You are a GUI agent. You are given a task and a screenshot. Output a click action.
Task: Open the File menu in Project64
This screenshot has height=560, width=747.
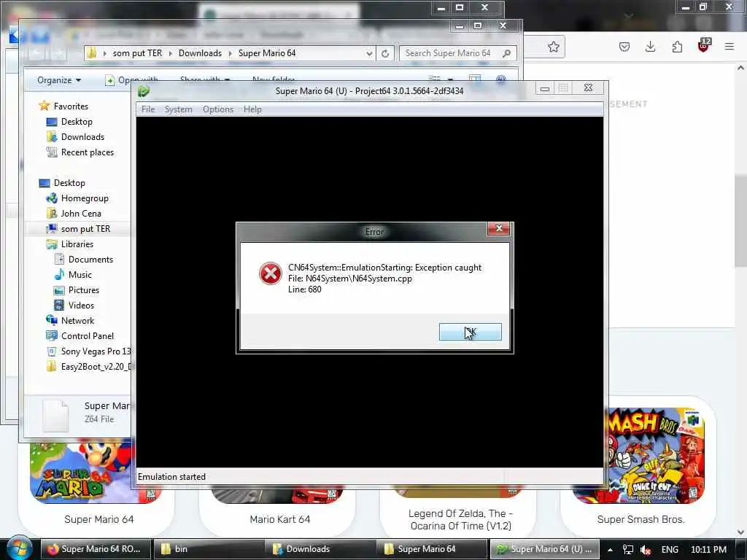[x=148, y=109]
